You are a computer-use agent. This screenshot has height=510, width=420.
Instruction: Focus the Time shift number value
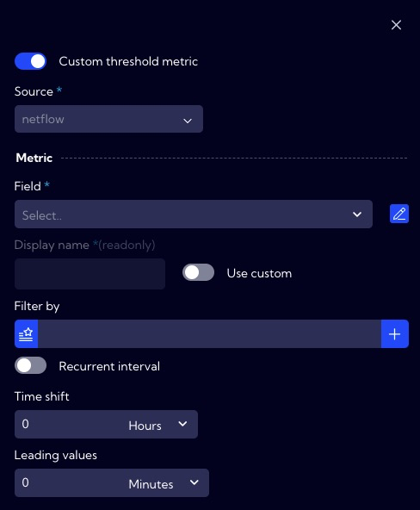tap(70, 424)
